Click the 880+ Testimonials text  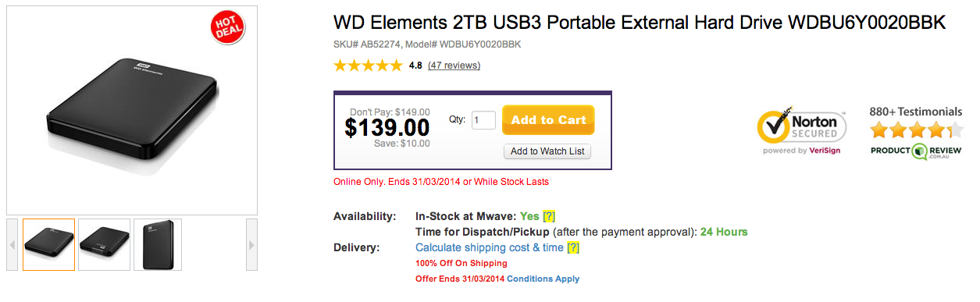tap(916, 112)
